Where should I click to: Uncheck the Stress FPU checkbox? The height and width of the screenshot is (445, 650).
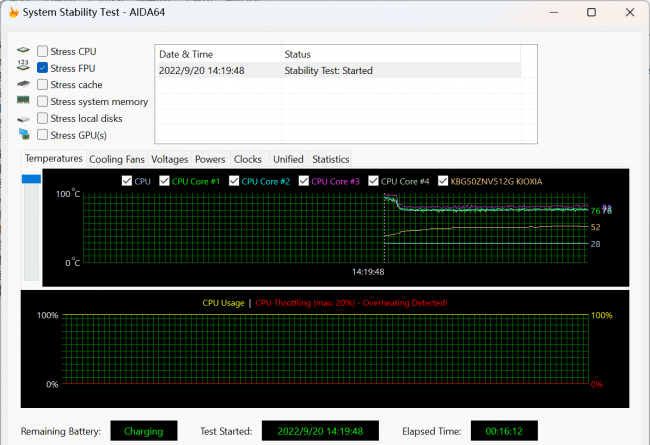(42, 68)
